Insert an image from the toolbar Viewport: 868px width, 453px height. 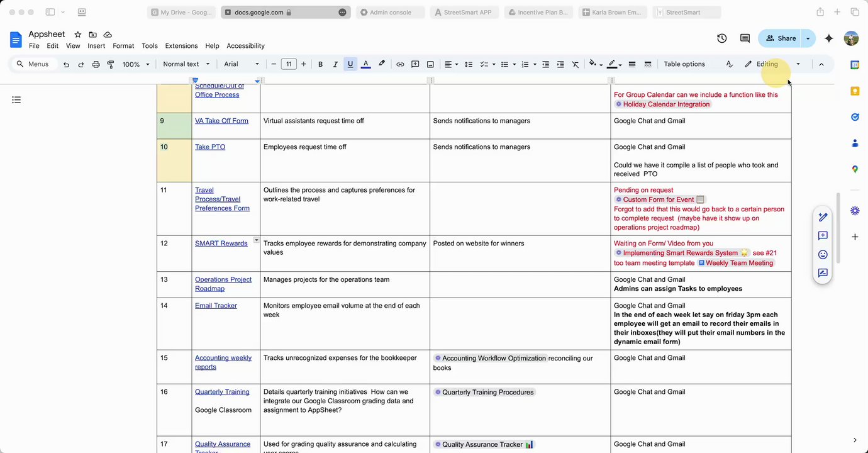(430, 64)
